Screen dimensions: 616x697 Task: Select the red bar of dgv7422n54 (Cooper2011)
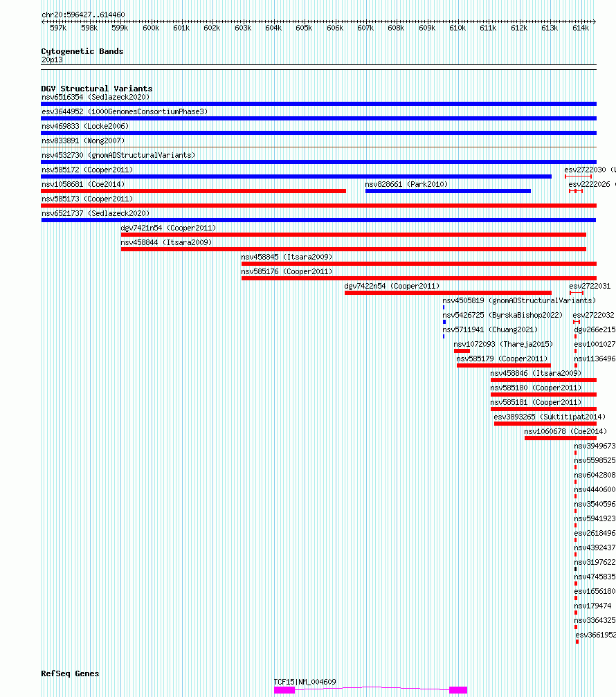coord(448,293)
